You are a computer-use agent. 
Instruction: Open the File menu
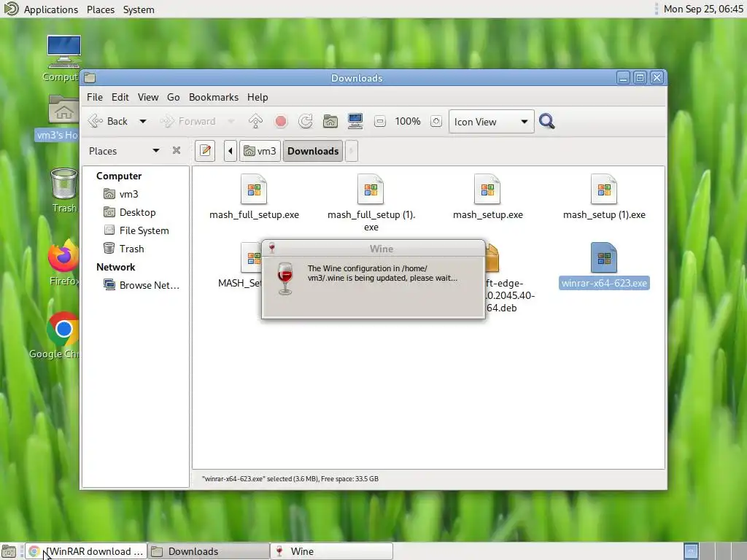94,97
